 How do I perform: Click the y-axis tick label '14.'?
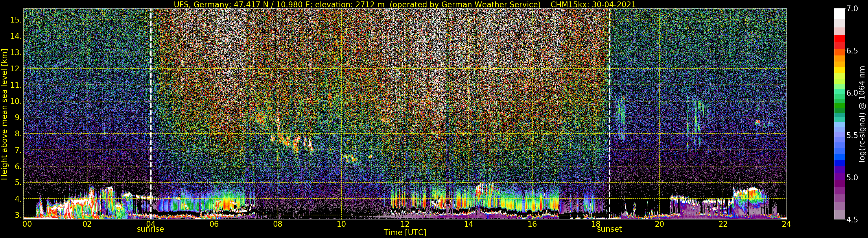pos(16,36)
